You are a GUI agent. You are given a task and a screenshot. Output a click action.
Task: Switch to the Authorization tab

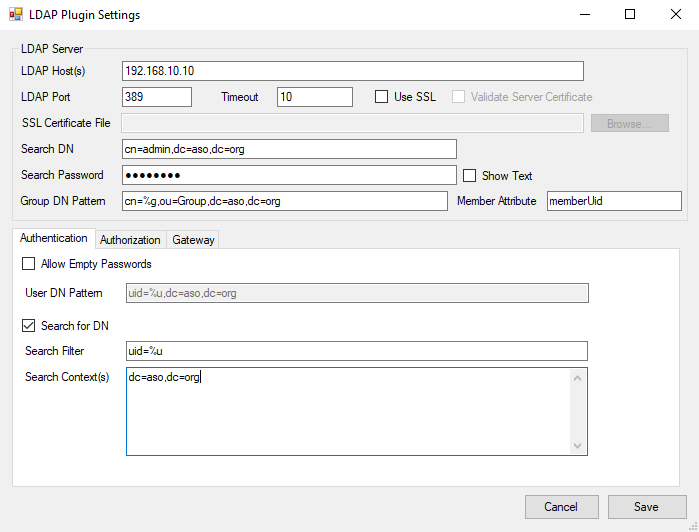(130, 240)
